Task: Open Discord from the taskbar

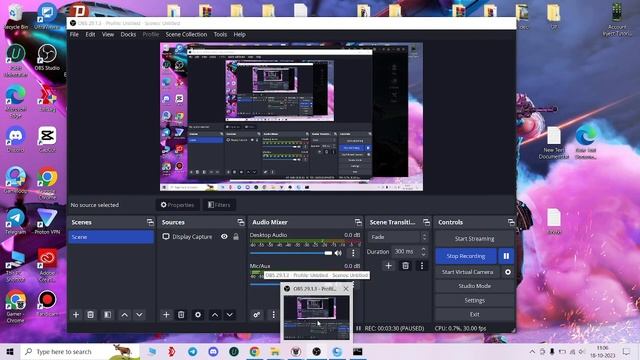Action: coord(213,351)
